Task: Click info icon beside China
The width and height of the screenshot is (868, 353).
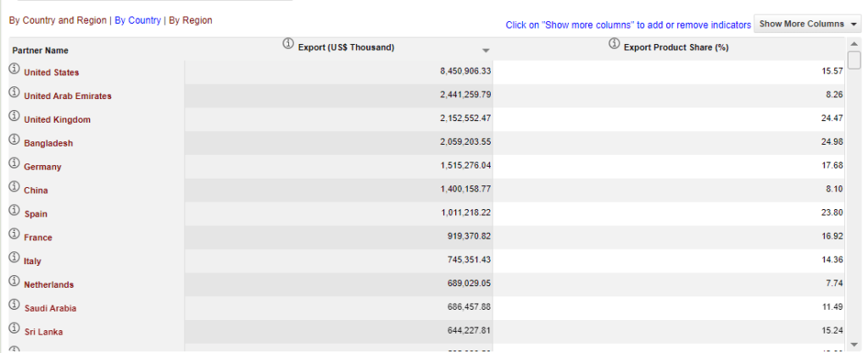Action: 14,187
